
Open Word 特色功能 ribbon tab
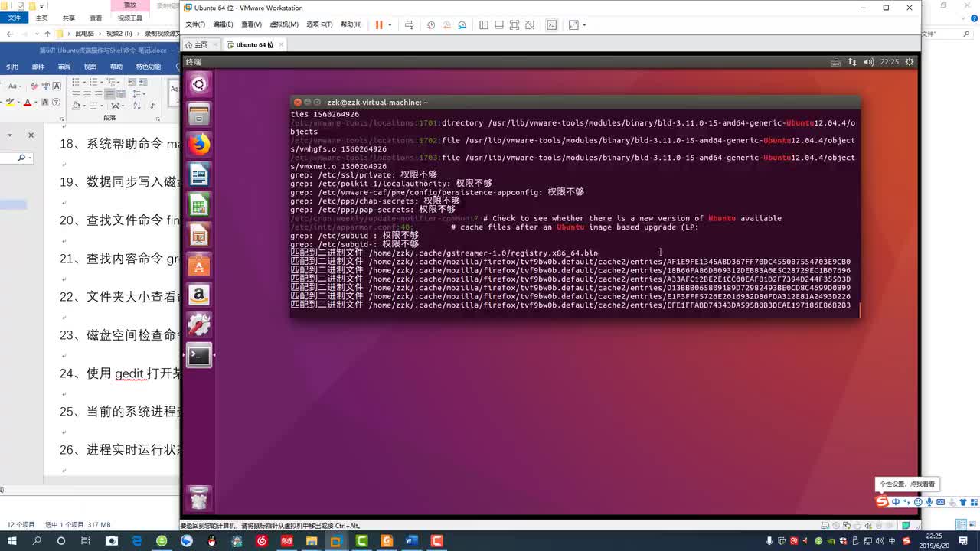tap(149, 67)
